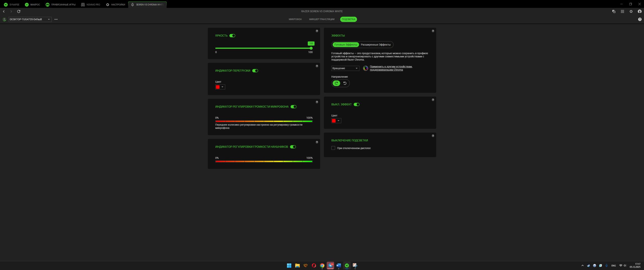Select the SEIREN V3 CHROMA WHITE tab
The image size is (644, 270).
147,5
